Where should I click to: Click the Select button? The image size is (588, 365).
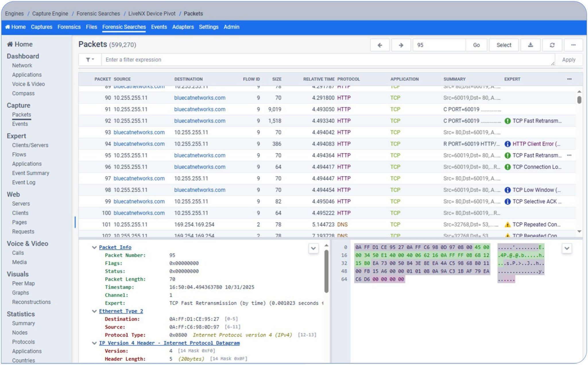pyautogui.click(x=504, y=45)
